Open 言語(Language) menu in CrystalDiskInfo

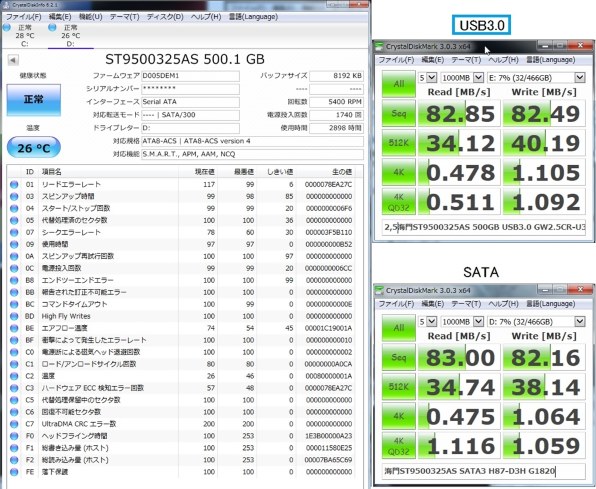[x=253, y=17]
